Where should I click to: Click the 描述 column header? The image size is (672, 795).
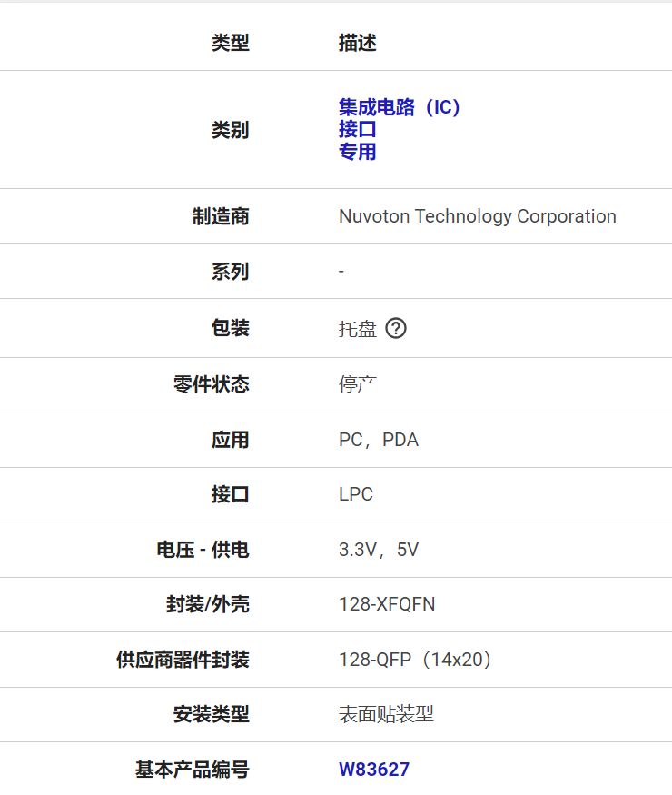pyautogui.click(x=357, y=43)
